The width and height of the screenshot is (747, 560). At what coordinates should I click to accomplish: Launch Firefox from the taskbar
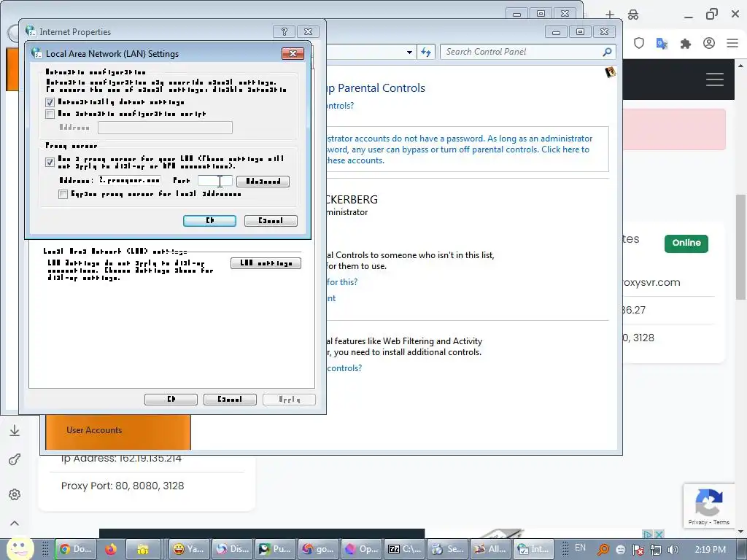click(x=111, y=550)
